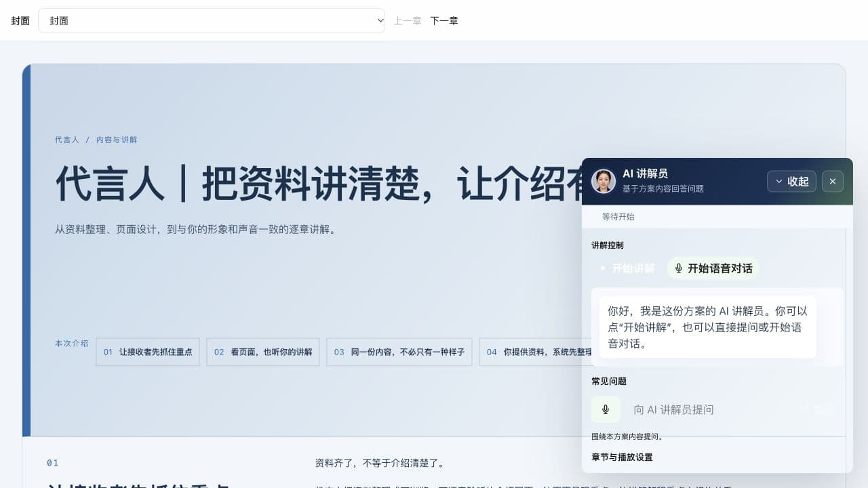Click the disabled 上一章 button

(x=408, y=21)
